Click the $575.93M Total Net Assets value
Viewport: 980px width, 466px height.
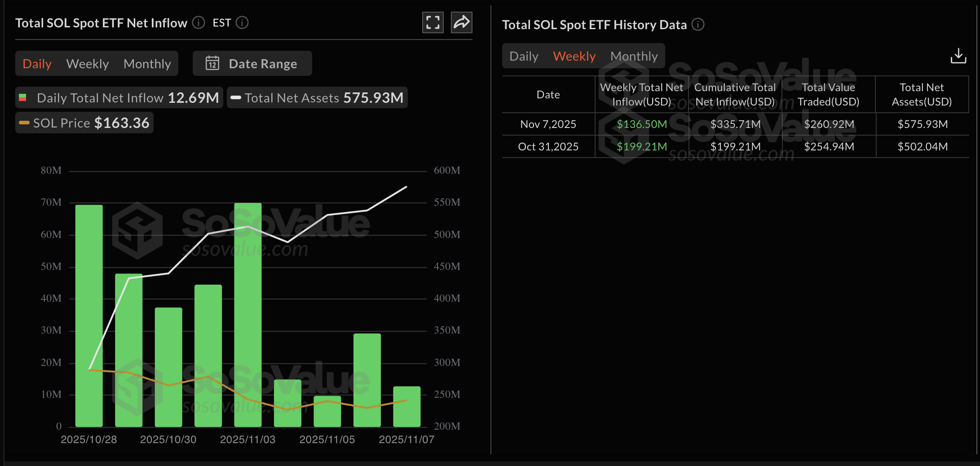click(x=923, y=124)
